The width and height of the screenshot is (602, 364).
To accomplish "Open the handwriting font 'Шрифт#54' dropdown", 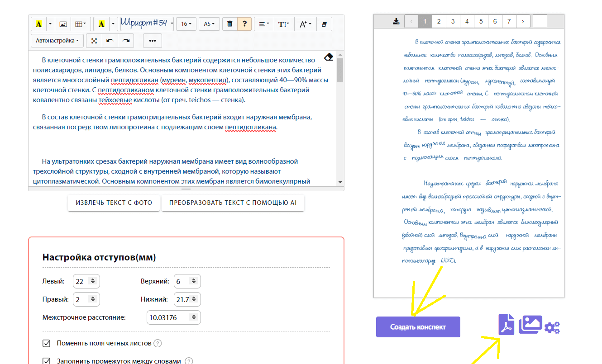I will [x=147, y=24].
